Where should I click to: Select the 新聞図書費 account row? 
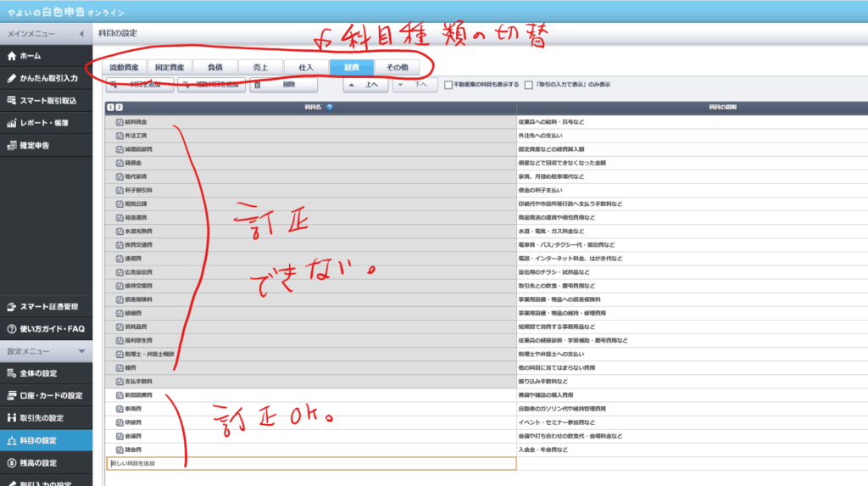[140, 396]
